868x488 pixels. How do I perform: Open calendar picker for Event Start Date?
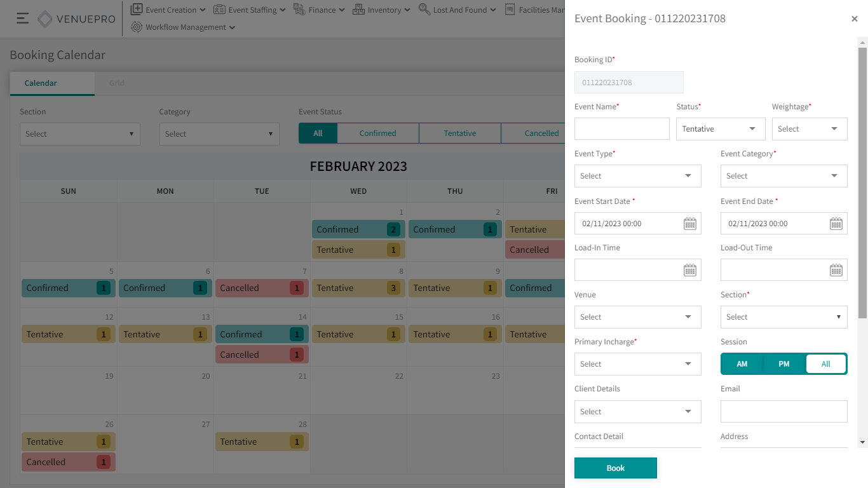pyautogui.click(x=689, y=224)
